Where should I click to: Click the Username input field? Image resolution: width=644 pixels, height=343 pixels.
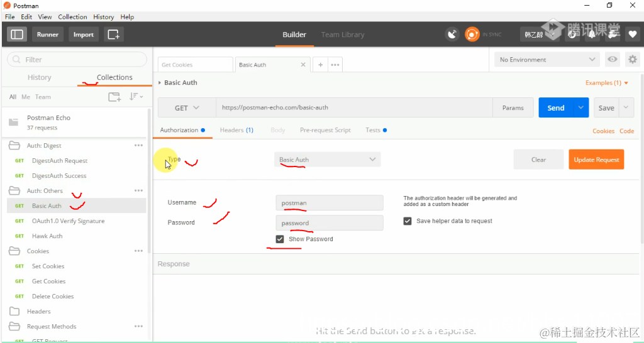(x=330, y=203)
